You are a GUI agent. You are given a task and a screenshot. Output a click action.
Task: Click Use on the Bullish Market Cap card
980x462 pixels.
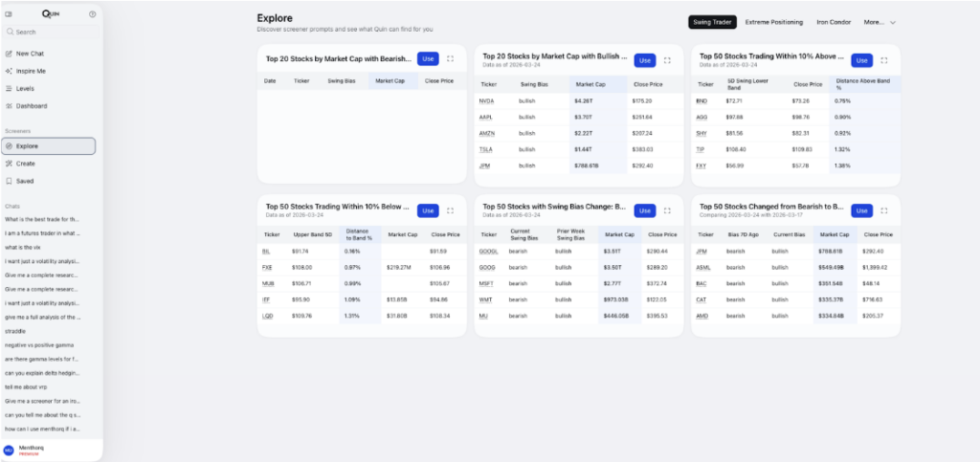pos(645,60)
